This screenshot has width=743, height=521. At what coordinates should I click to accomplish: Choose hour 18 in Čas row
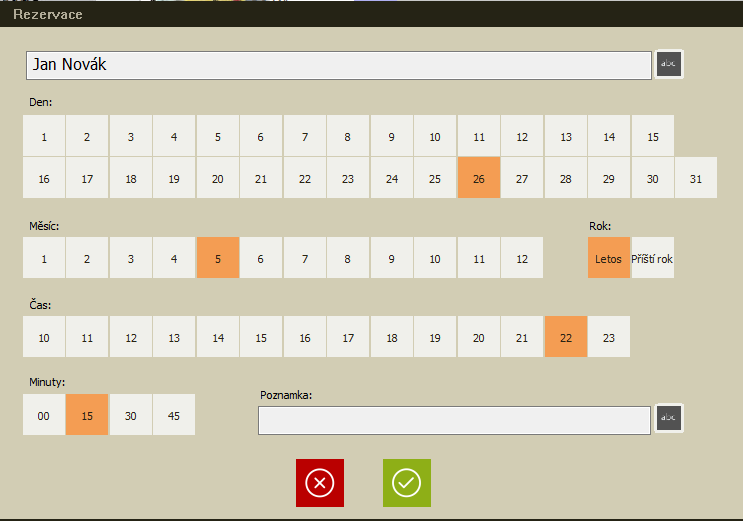click(391, 338)
